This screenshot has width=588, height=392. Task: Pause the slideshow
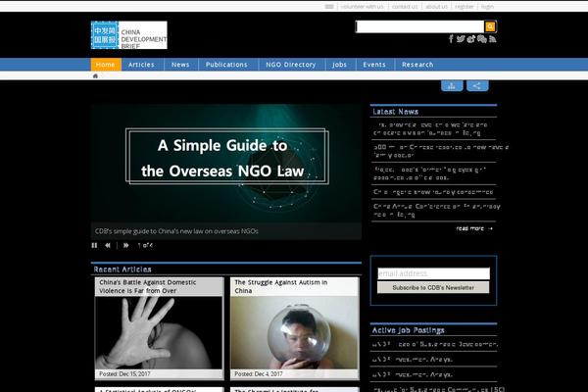coord(94,245)
